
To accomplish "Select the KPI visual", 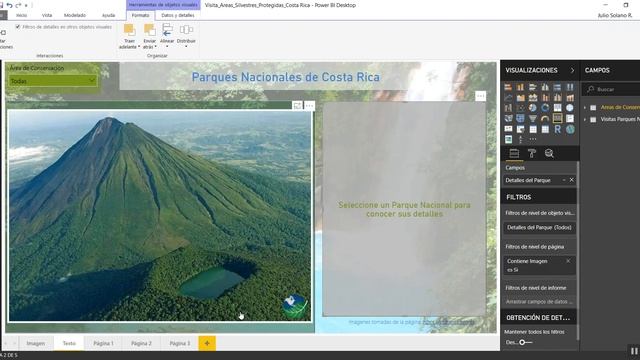I will click(508, 129).
